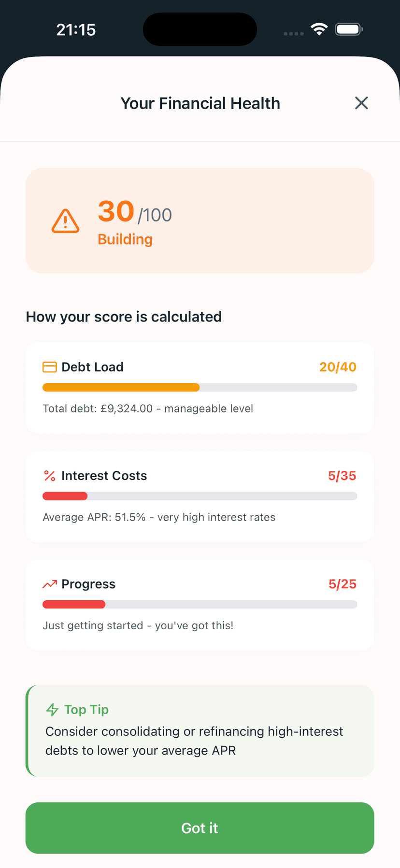Click the total debt amount text

click(x=148, y=408)
